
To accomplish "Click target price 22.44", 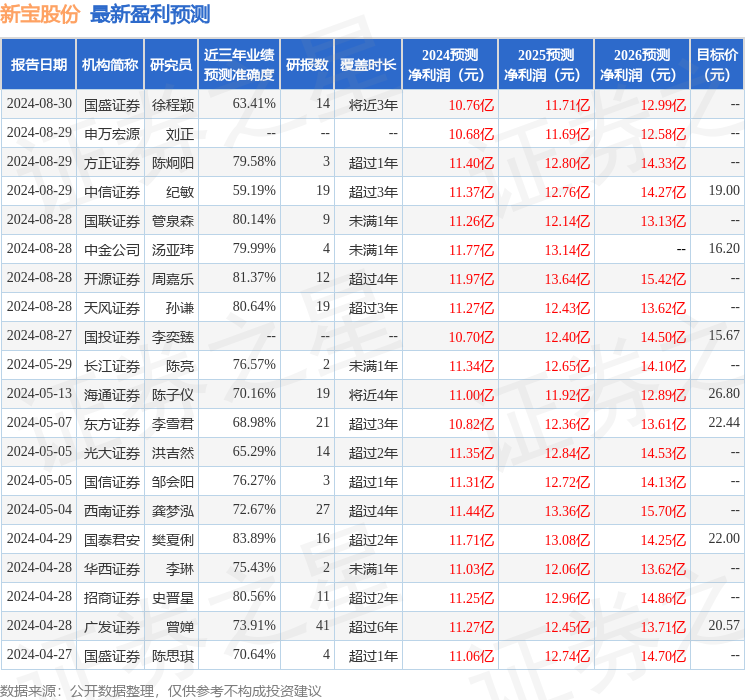I will click(x=724, y=422).
